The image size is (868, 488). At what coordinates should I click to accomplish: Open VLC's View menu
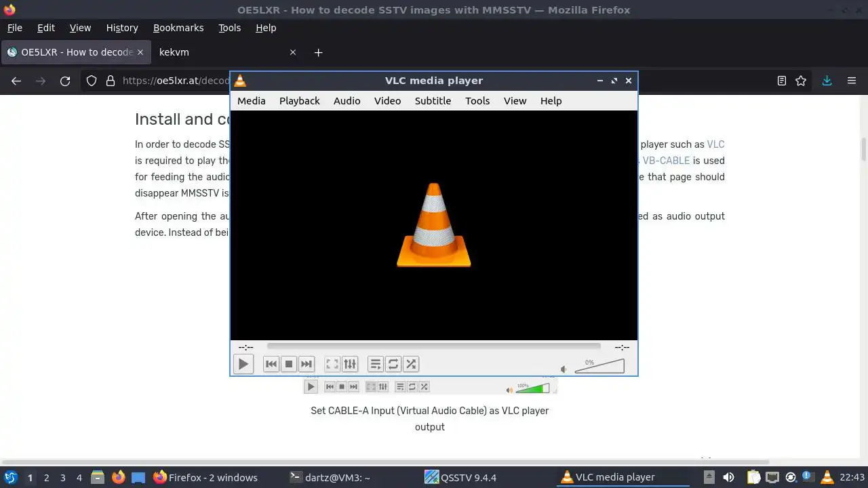pyautogui.click(x=515, y=100)
